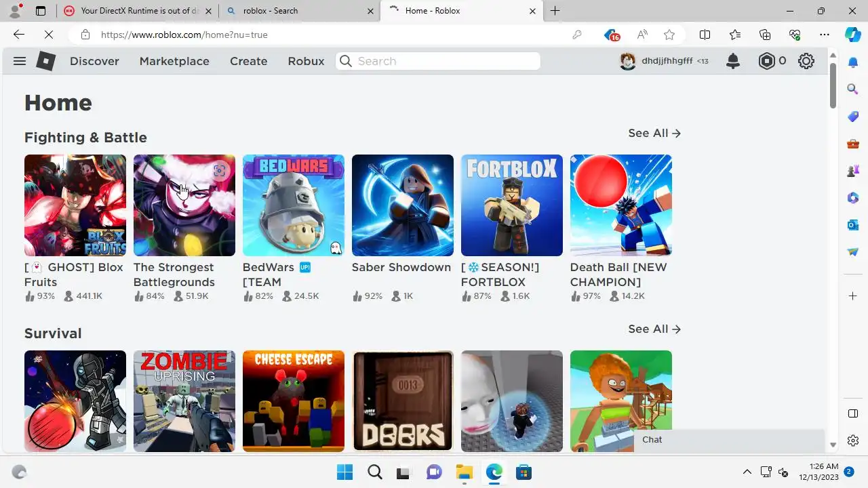Click the Saber Showdown title link
868x488 pixels.
click(401, 267)
